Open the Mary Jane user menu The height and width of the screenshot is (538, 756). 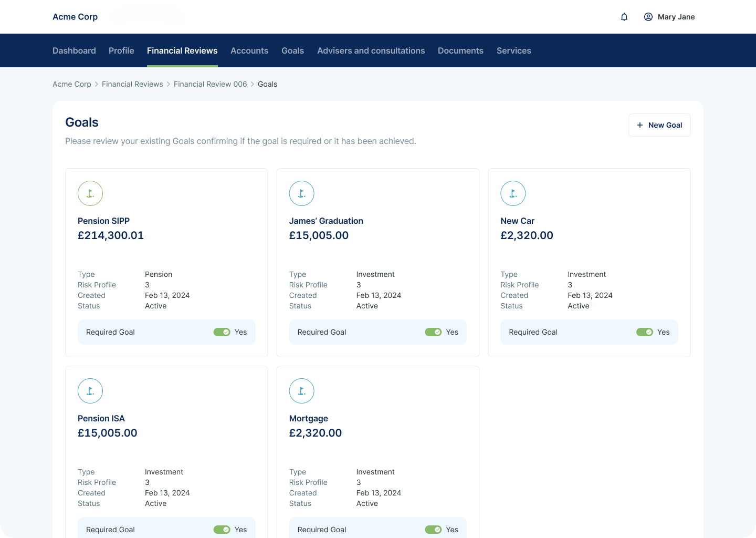point(669,17)
